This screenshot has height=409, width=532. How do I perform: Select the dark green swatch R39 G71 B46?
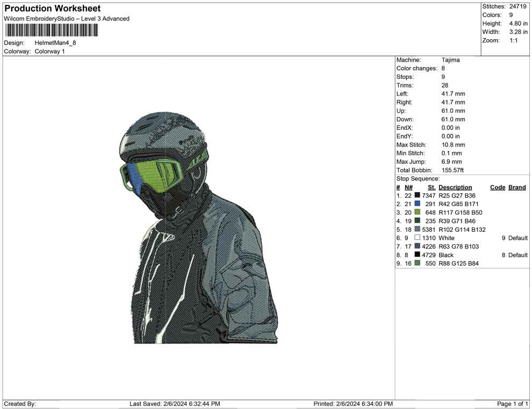click(417, 221)
